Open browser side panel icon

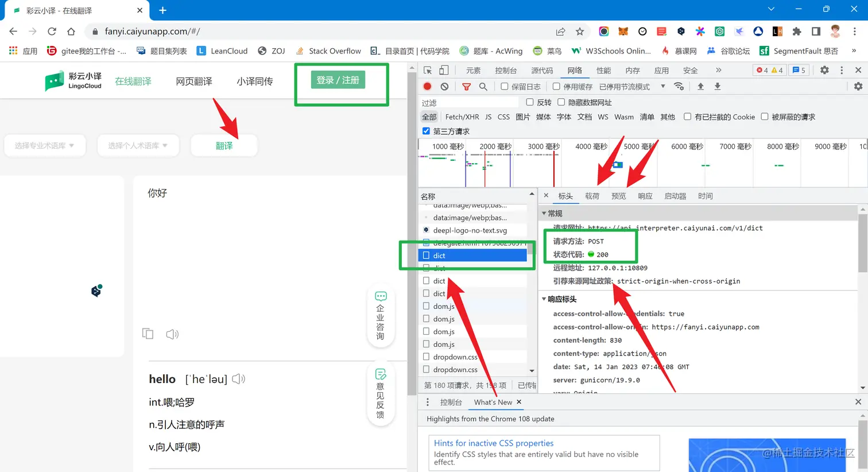[x=816, y=32]
